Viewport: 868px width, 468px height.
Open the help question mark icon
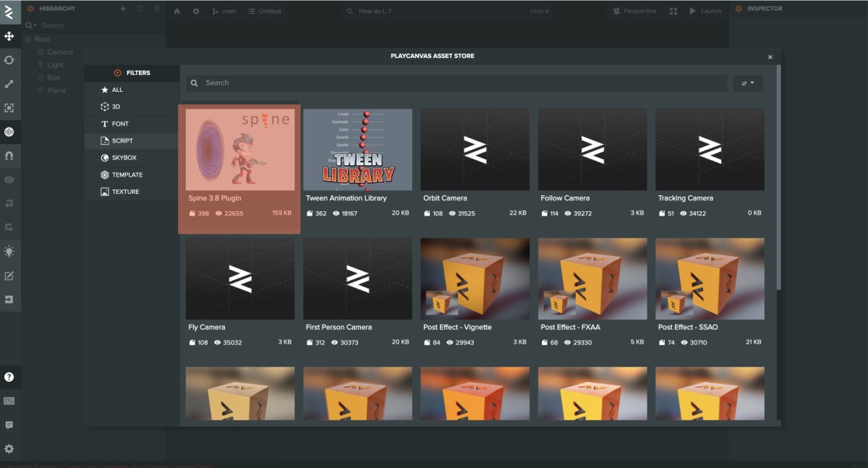pyautogui.click(x=9, y=377)
